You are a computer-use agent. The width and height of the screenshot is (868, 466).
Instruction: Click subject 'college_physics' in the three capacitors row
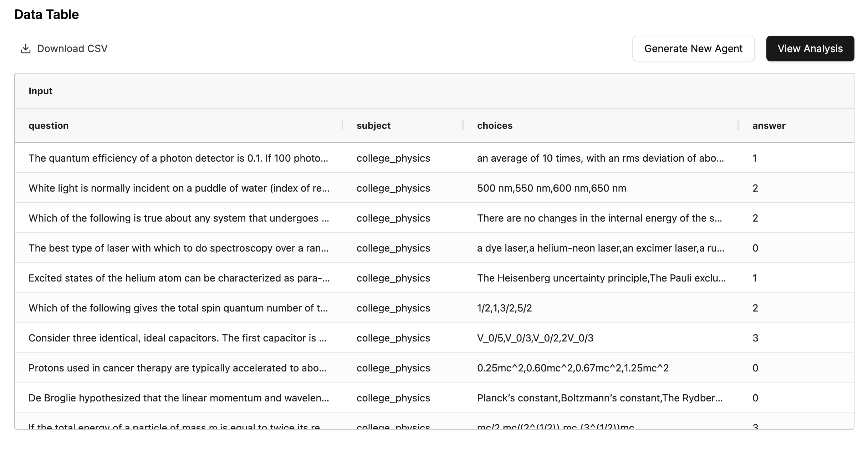[393, 338]
